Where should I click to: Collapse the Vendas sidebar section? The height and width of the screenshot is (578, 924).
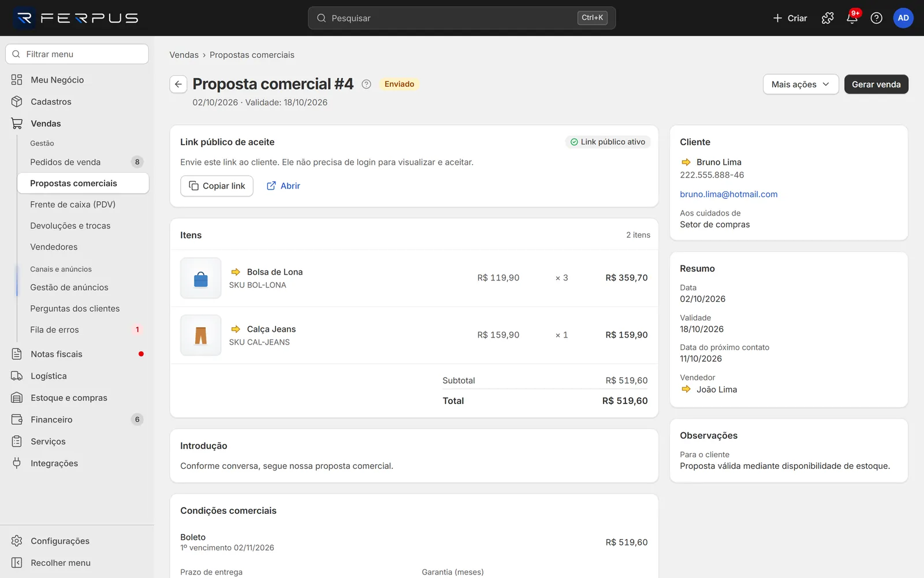coord(77,124)
